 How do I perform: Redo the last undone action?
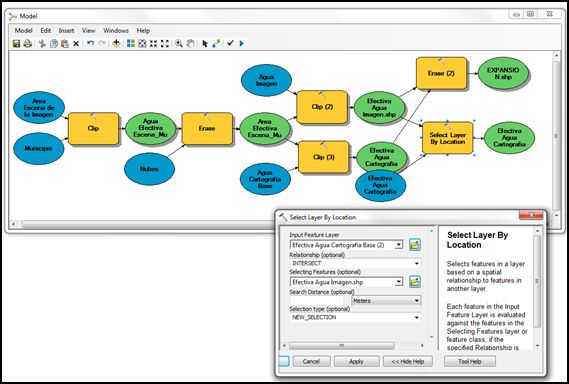point(102,44)
